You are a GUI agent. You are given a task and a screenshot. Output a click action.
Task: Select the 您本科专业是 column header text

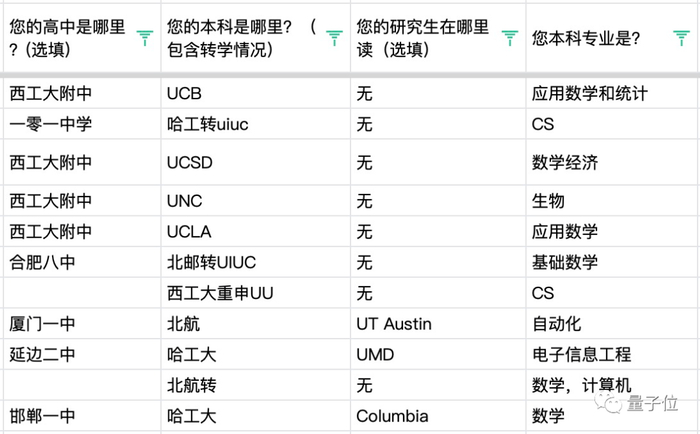click(x=588, y=38)
